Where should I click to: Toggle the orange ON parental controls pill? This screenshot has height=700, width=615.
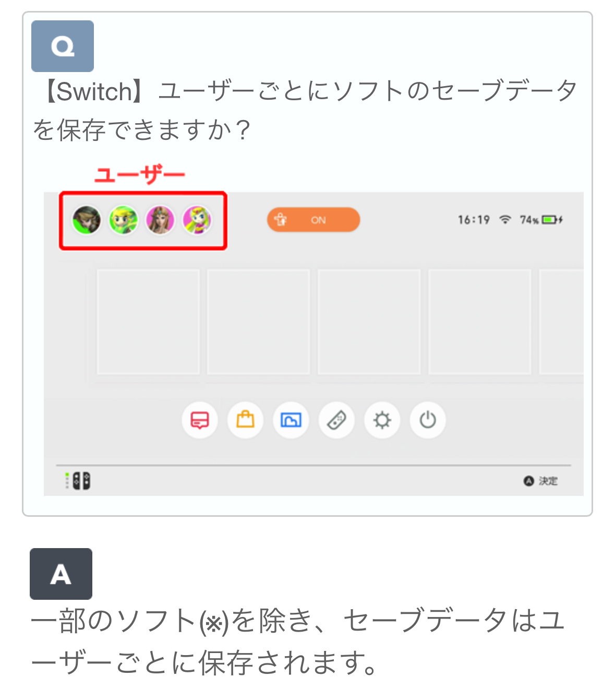[313, 220]
